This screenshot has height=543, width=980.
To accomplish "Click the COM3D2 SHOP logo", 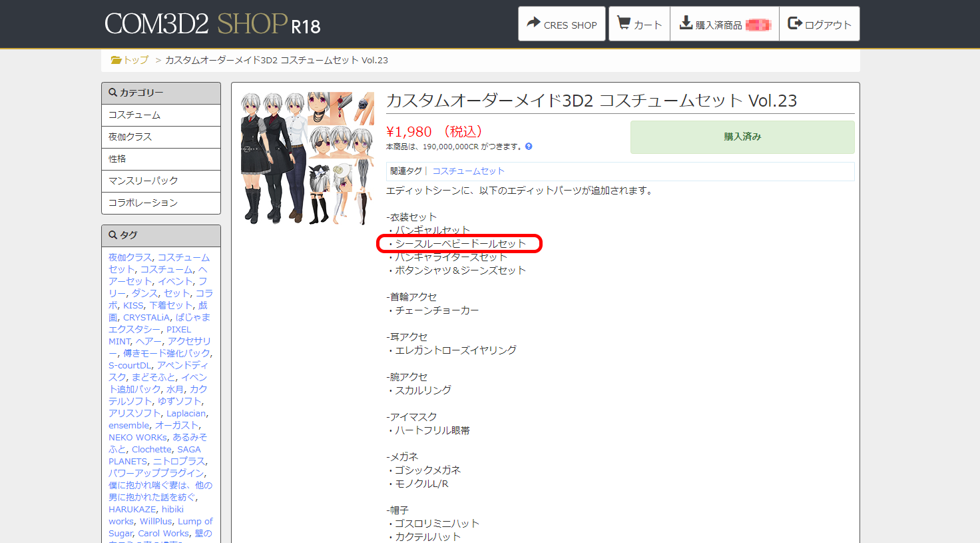I will pos(212,25).
